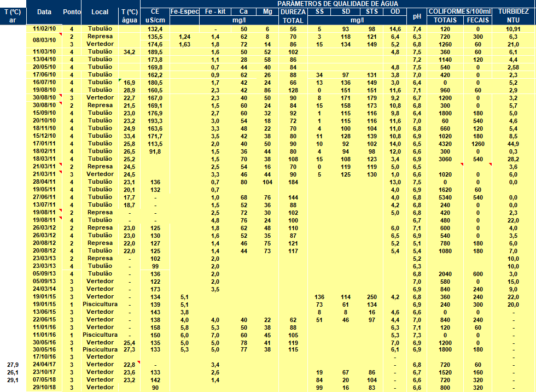536x392 pixels.
Task: Select the turbidity value 10,91
Action: tap(513, 28)
